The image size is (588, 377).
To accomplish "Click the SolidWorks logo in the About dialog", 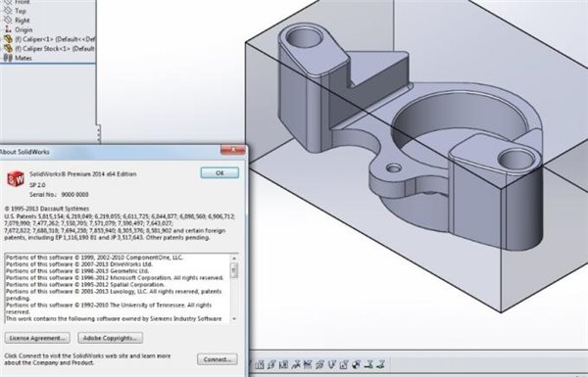I will [x=16, y=179].
